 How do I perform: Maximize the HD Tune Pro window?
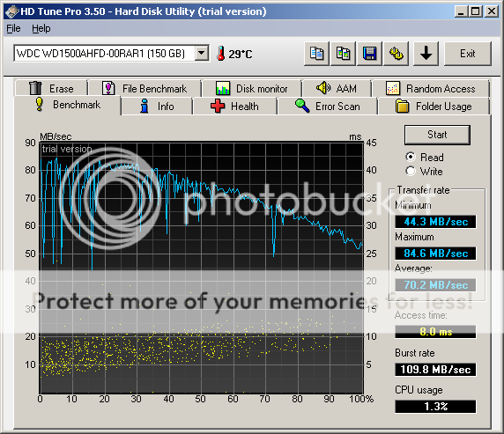click(476, 11)
